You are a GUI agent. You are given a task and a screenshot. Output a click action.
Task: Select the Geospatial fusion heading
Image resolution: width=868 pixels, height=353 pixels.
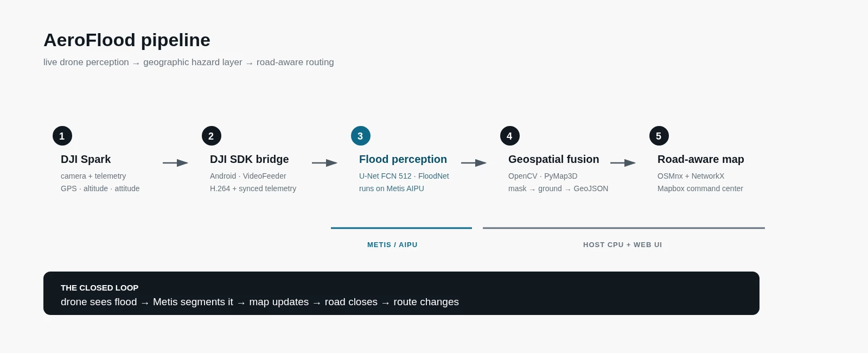(x=554, y=159)
